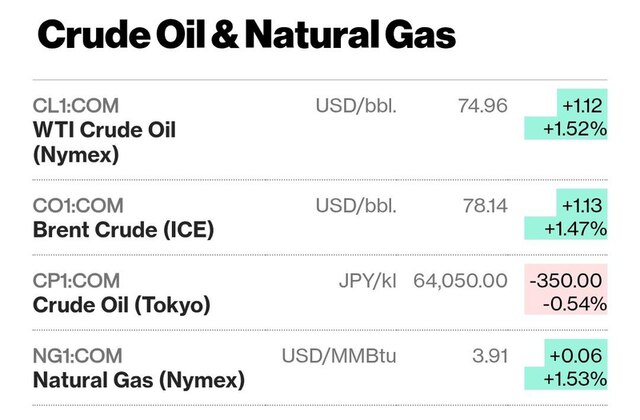Click the Tokyo price 64,050.00
This screenshot has height=420, width=640.
(461, 280)
